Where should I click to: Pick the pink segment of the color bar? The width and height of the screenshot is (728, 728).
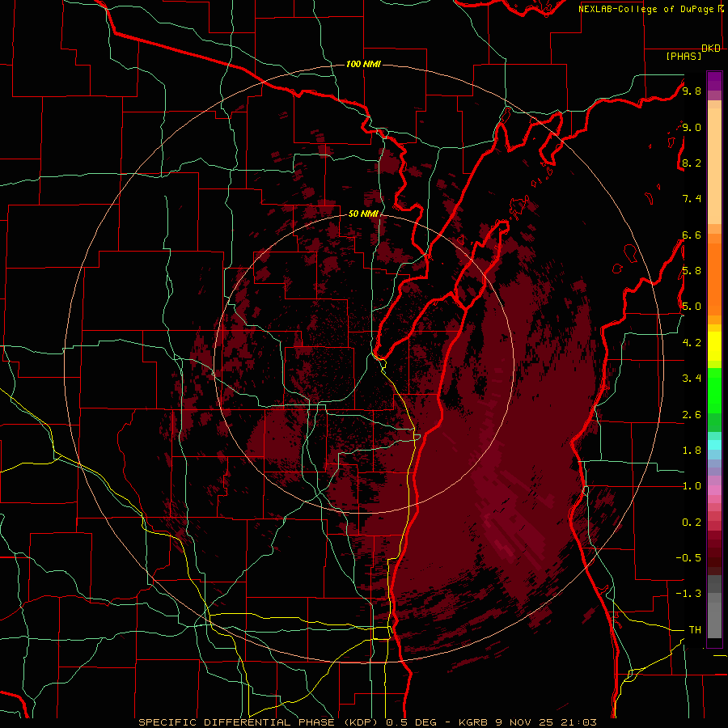click(714, 490)
